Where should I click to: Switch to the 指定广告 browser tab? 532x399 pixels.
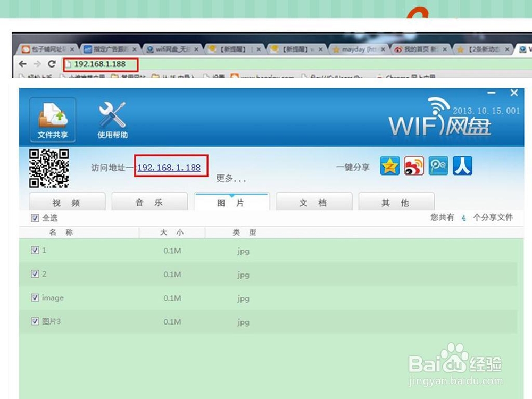click(x=110, y=49)
